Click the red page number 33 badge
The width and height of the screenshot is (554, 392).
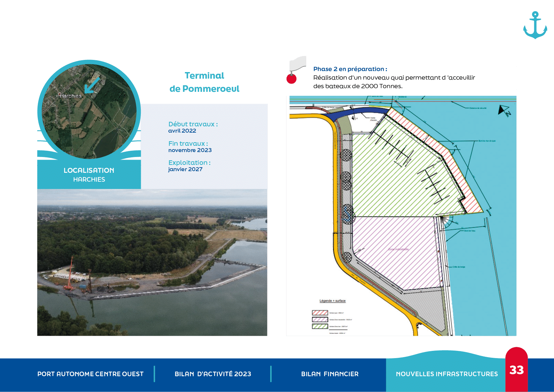tap(516, 370)
